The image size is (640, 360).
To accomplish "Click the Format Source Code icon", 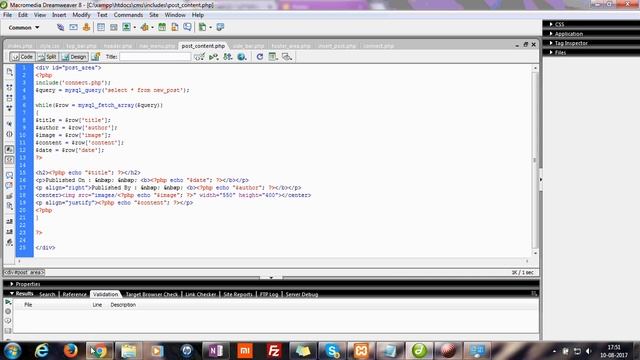I will (x=9, y=242).
